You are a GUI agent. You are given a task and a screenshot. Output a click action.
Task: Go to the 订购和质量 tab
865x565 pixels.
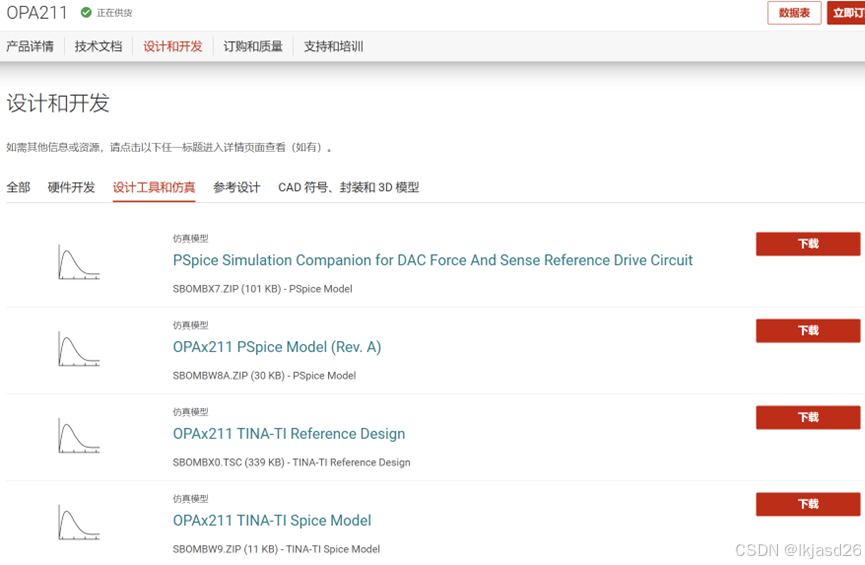[x=253, y=46]
